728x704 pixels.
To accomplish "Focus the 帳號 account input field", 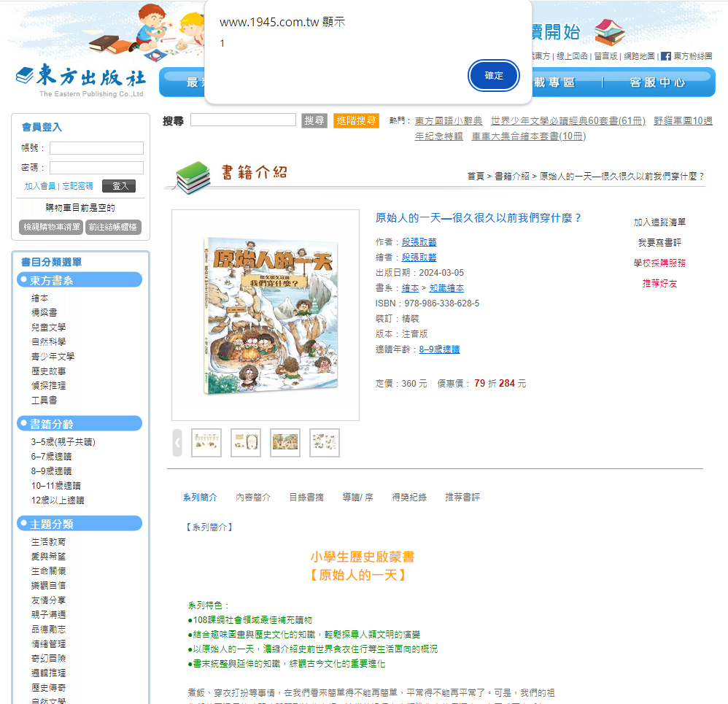I will point(96,148).
